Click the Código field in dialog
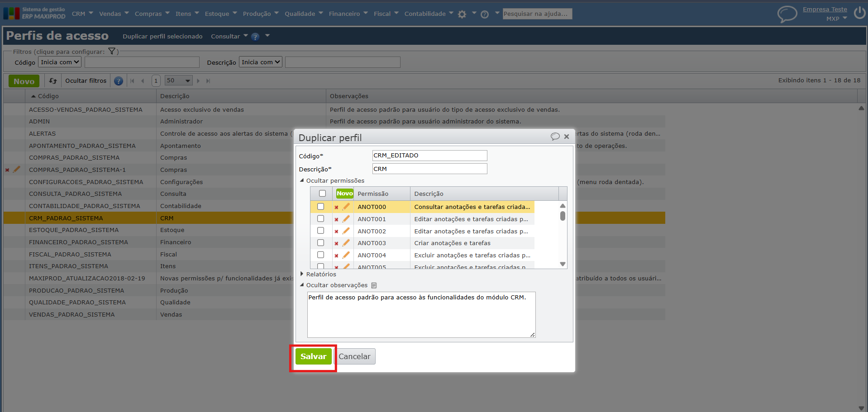868x412 pixels. [x=429, y=156]
